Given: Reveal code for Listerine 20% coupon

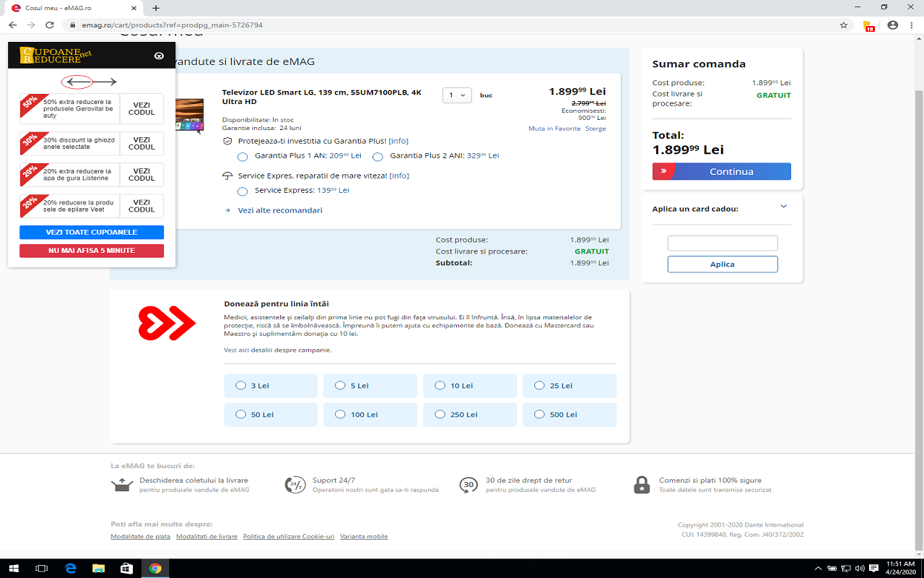Looking at the screenshot, I should 141,174.
